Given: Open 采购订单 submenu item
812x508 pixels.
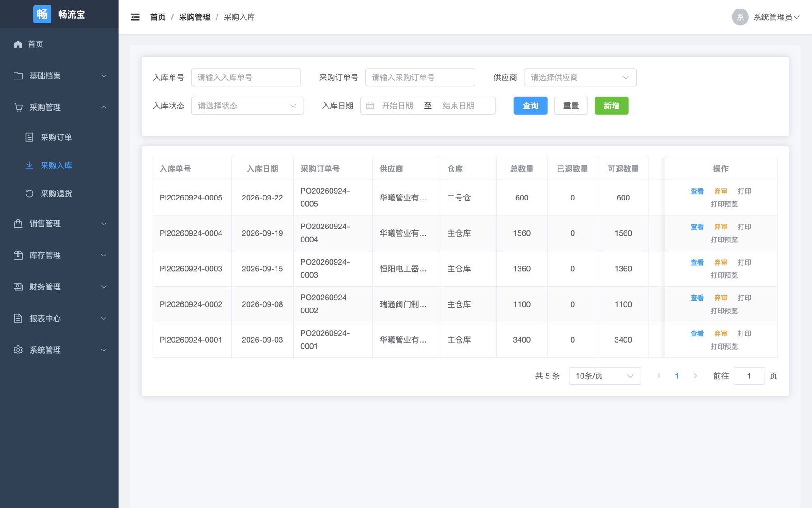Looking at the screenshot, I should click(59, 137).
